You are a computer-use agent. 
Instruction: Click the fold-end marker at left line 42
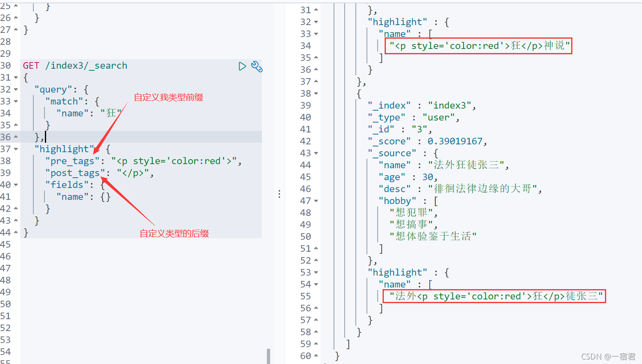[x=16, y=209]
